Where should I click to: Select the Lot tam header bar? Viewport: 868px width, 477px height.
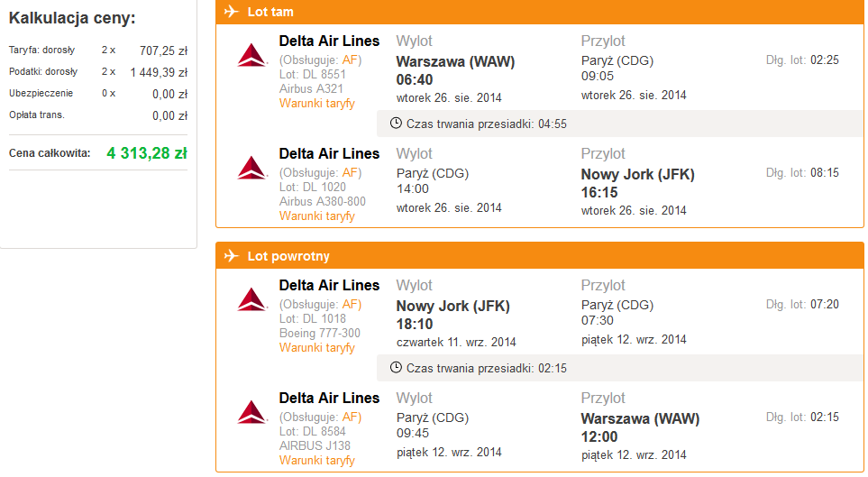pyautogui.click(x=540, y=12)
